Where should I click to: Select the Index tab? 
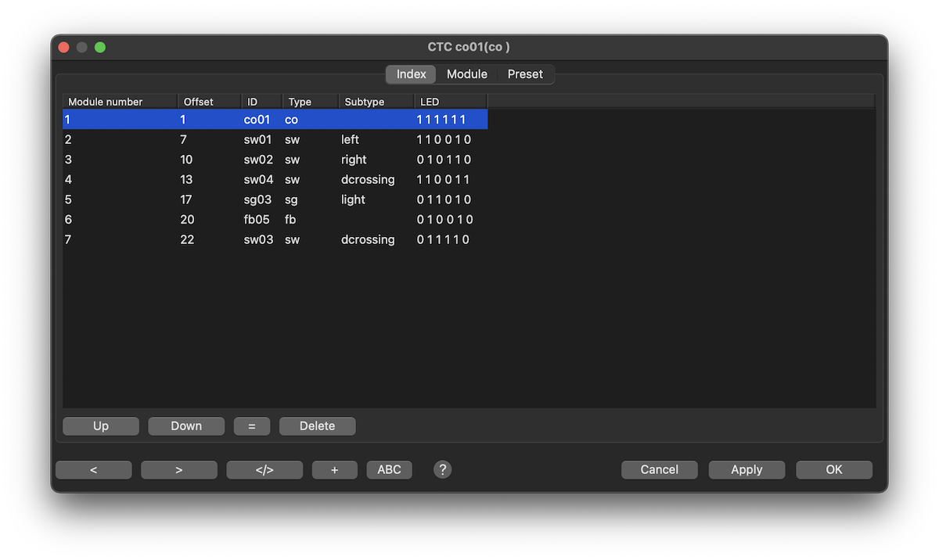[411, 74]
